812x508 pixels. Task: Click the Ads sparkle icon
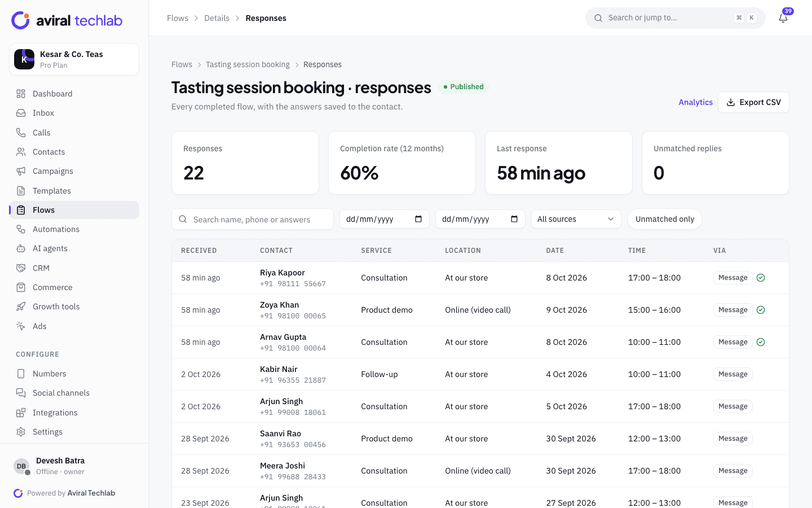click(21, 326)
